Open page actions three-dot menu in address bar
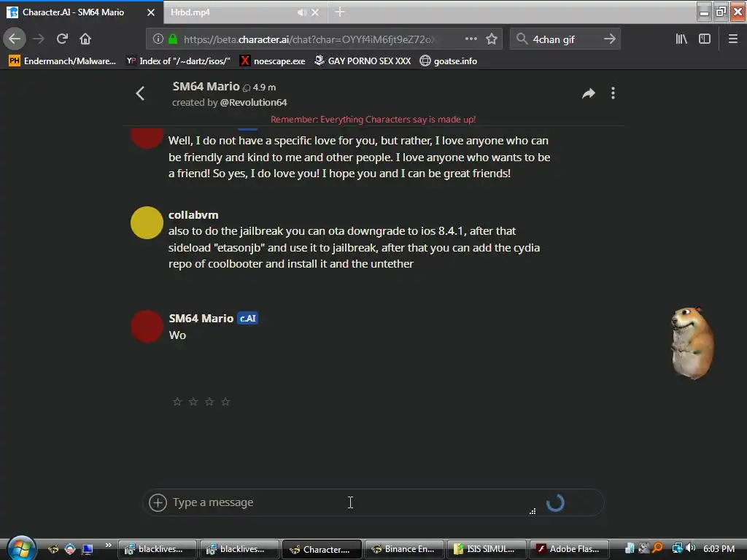Viewport: 747px width, 560px height. pos(471,39)
